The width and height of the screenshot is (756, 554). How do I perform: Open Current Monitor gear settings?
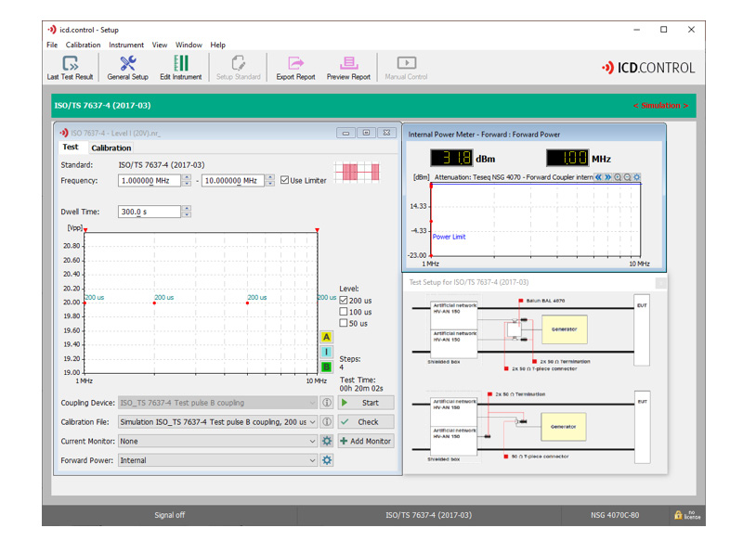tap(327, 441)
